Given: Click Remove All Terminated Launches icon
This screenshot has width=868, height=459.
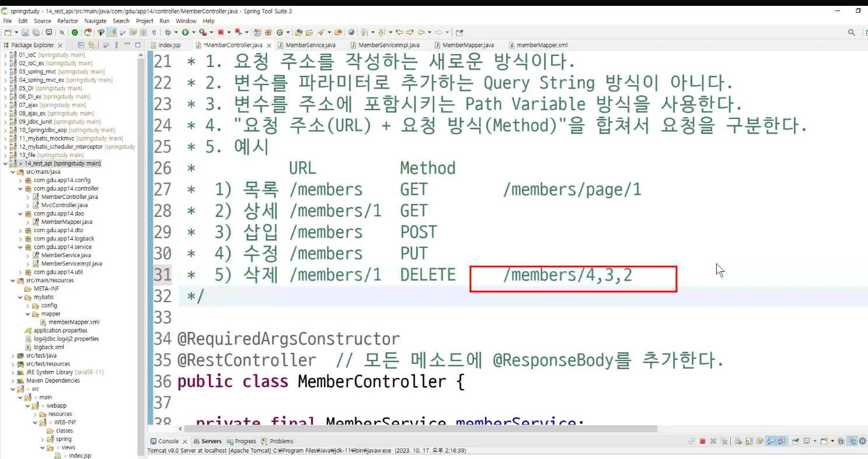Looking at the screenshot, I should point(724,441).
